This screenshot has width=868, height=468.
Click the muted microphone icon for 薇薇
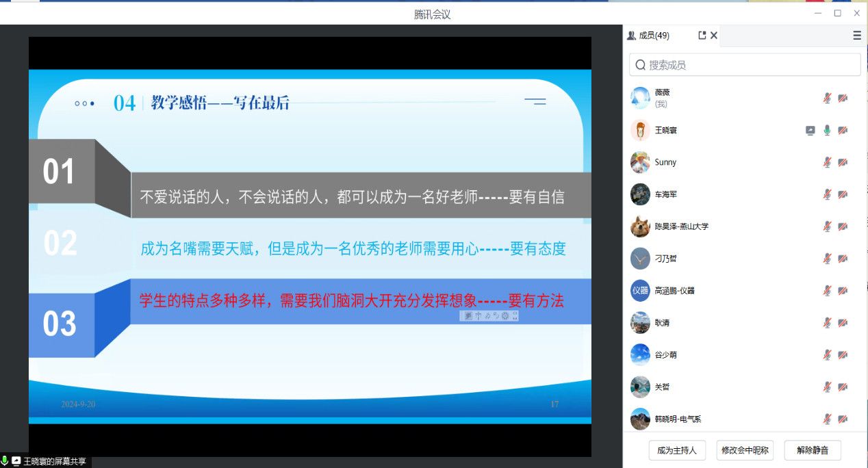coord(827,98)
